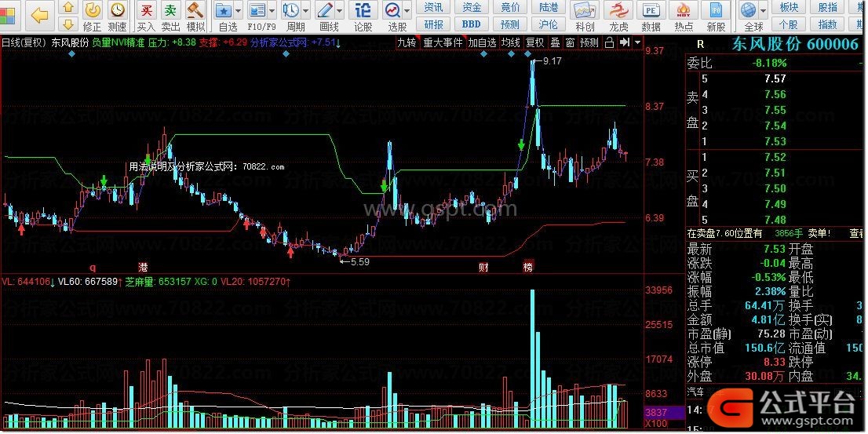Viewport: 868px width, 434px height.
Task: Open the chart toolbar's small down-arrow menu
Action: [x=638, y=42]
